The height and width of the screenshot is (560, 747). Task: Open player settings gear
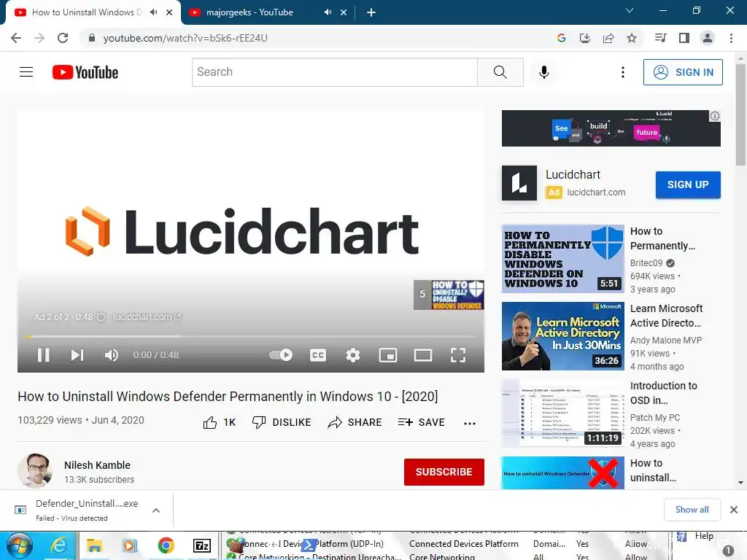pos(353,355)
